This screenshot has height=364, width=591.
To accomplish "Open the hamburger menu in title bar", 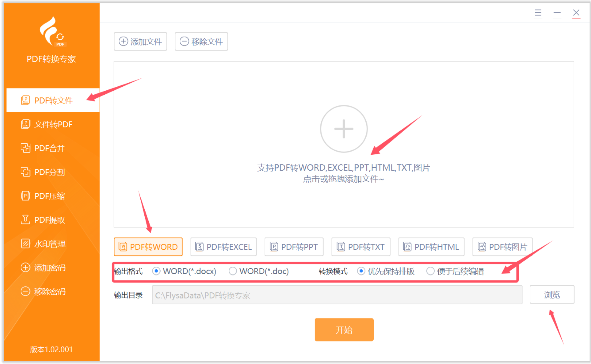I will tap(538, 13).
